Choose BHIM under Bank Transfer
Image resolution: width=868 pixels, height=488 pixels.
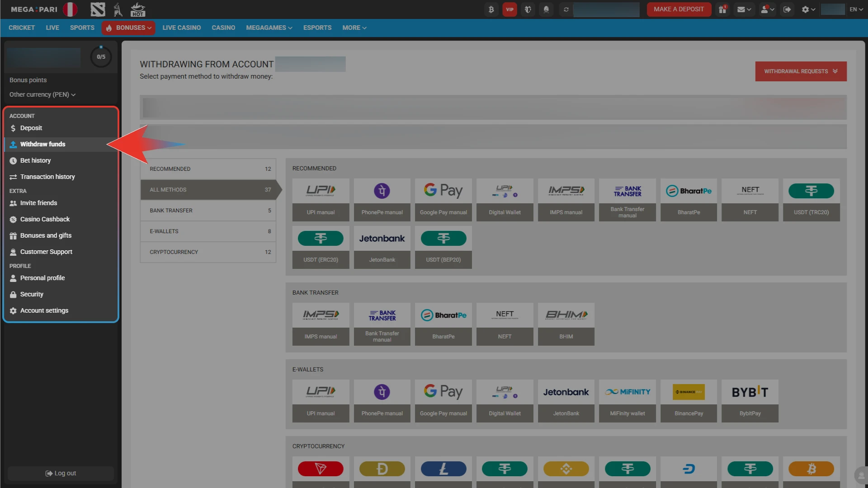coord(566,324)
